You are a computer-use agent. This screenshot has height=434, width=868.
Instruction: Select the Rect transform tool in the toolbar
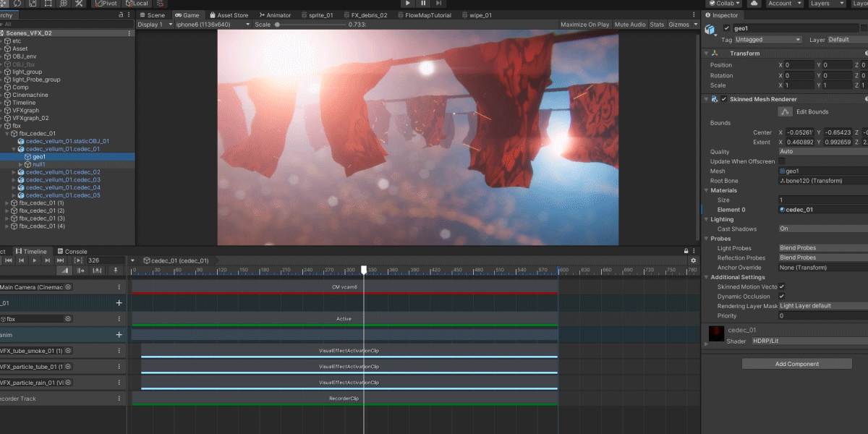tap(48, 4)
